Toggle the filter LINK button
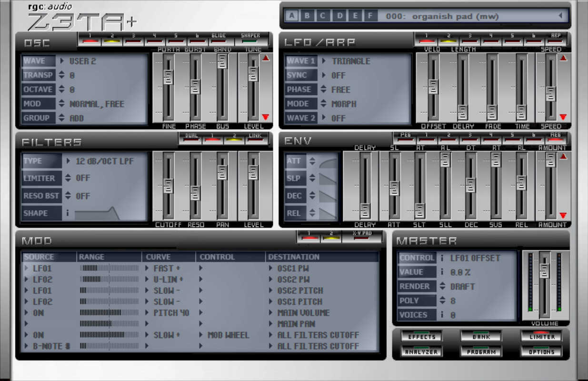The image size is (588, 381). pos(255,138)
